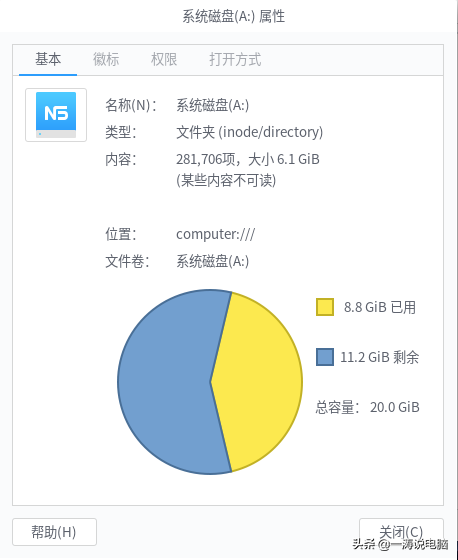Click the blue free-space legend swatch
The width and height of the screenshot is (458, 560).
(x=325, y=357)
